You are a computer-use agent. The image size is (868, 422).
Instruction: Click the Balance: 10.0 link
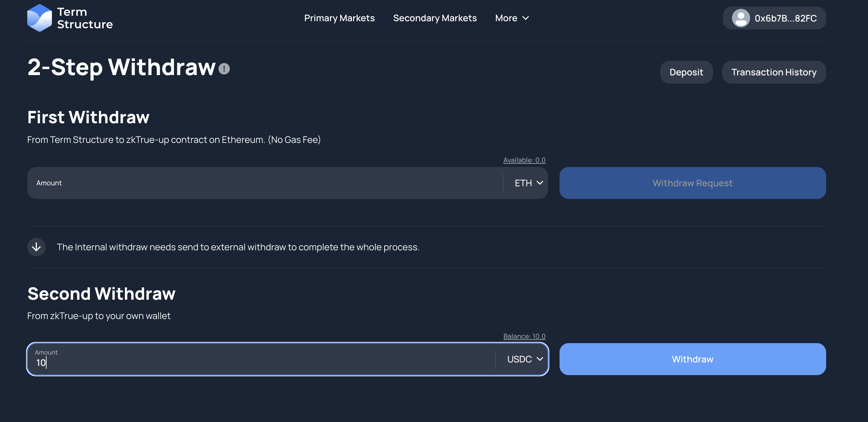coord(524,336)
